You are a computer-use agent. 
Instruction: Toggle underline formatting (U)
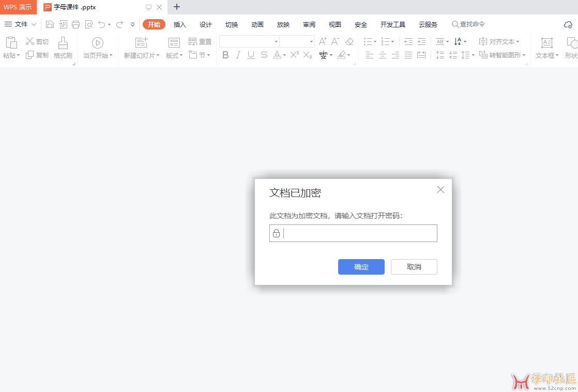pyautogui.click(x=251, y=55)
